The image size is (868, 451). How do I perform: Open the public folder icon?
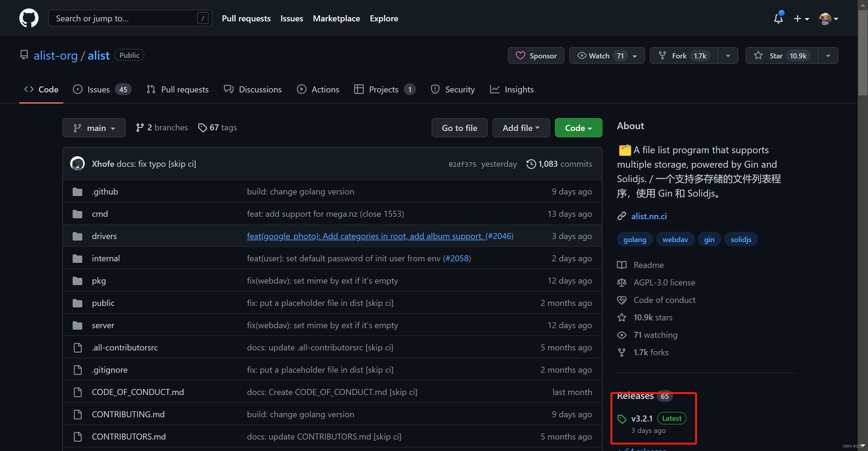(x=77, y=303)
